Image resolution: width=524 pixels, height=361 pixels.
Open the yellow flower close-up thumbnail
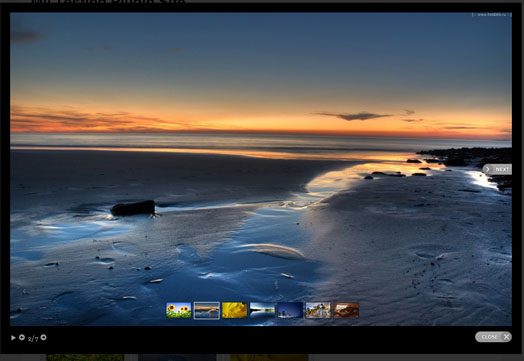point(235,310)
